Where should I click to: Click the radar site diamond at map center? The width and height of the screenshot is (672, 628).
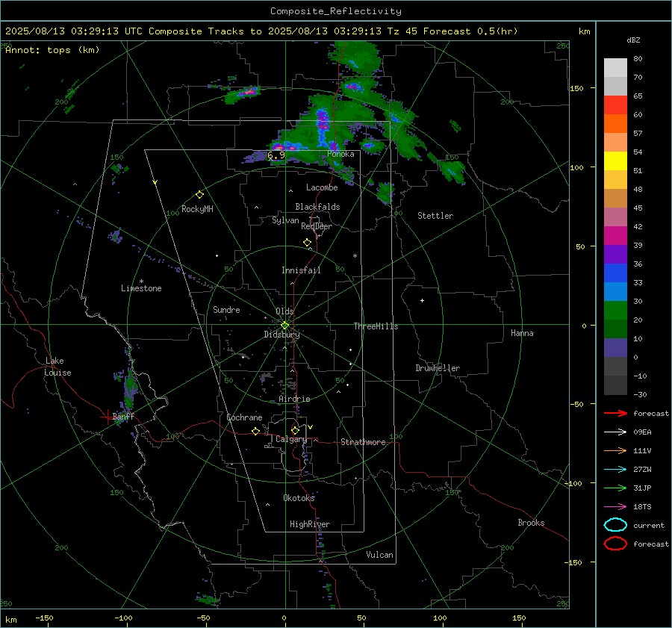[x=284, y=325]
